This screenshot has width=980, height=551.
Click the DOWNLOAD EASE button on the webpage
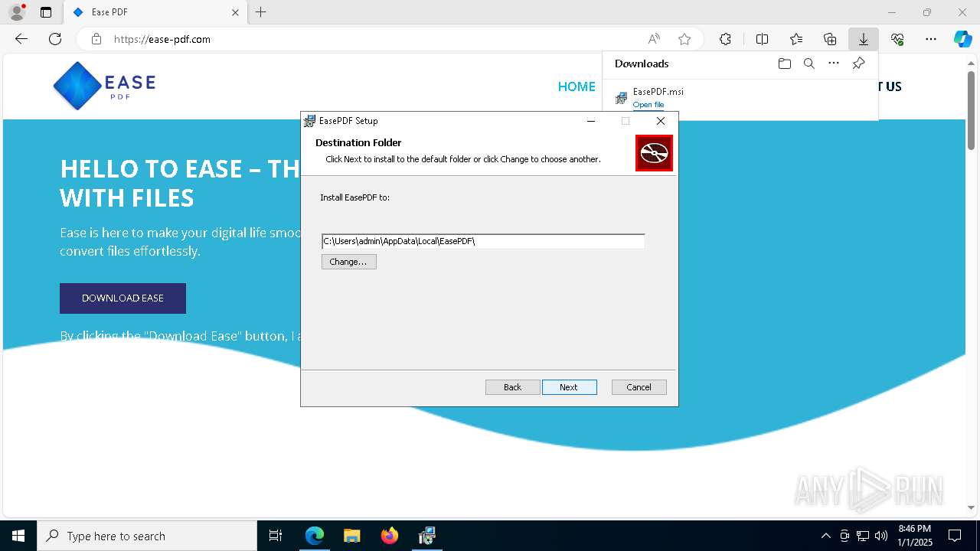pos(122,298)
